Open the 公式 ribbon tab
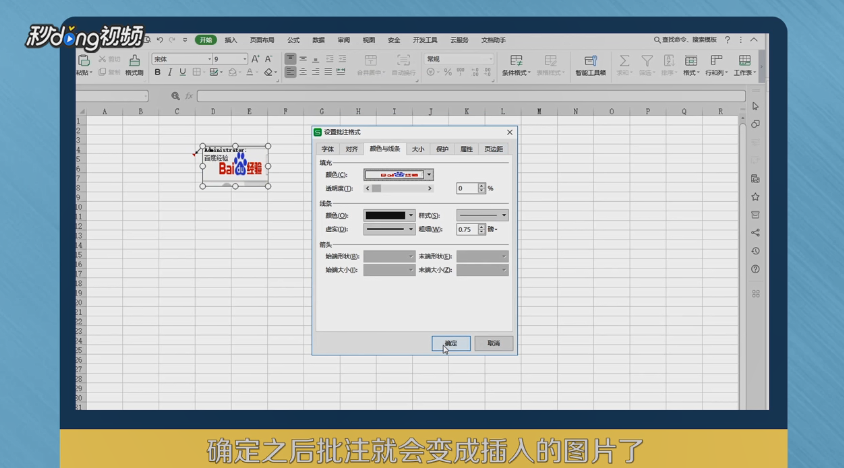This screenshot has width=844, height=468. [293, 40]
